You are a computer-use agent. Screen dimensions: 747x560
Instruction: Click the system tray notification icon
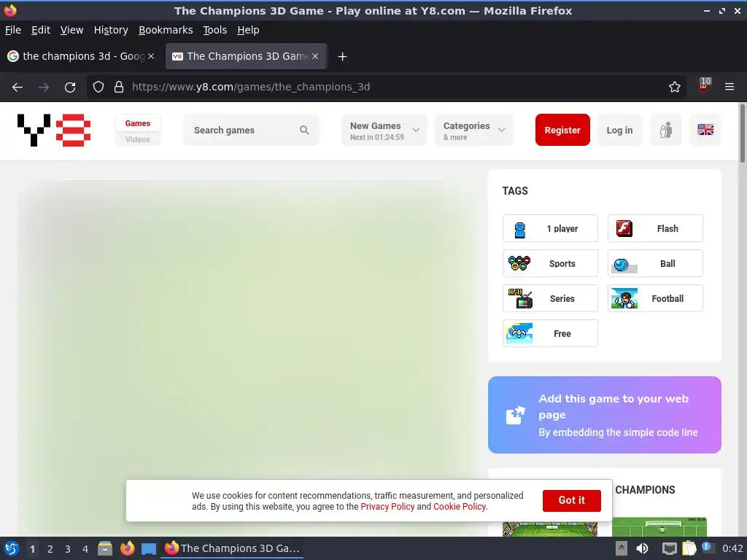tap(708, 548)
